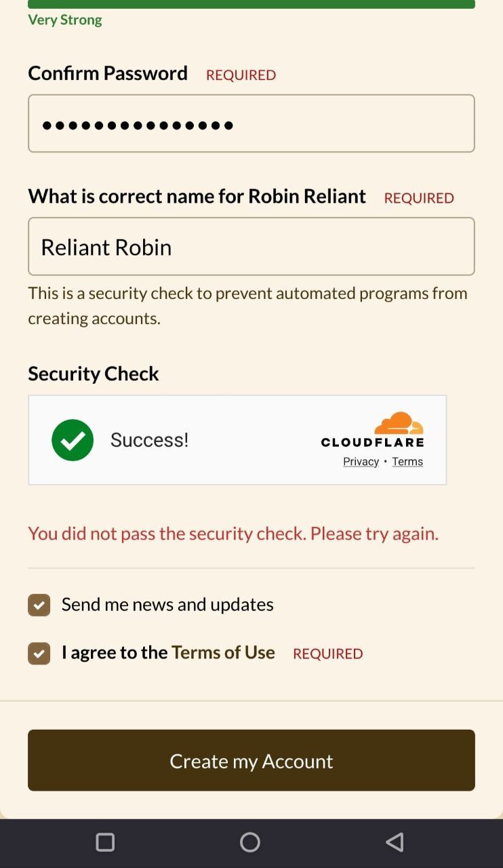Click the Robin Reliant question label
Image resolution: width=503 pixels, height=868 pixels.
click(197, 197)
